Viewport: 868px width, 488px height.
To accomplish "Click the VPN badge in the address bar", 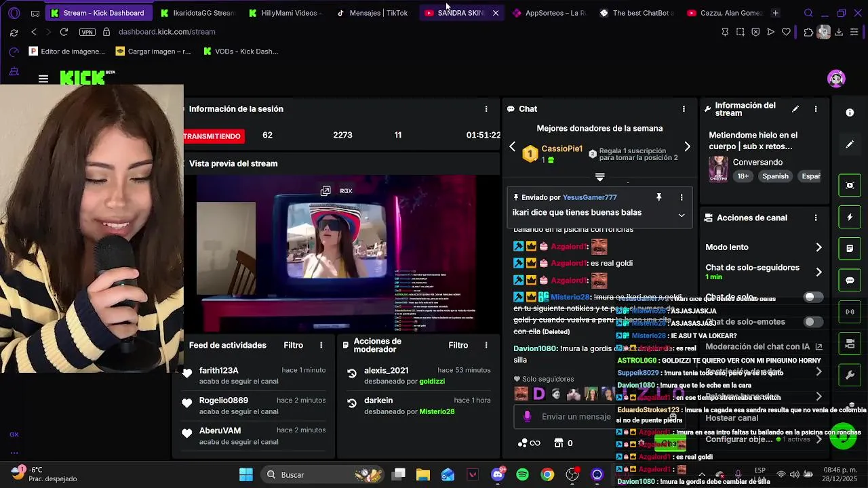I will click(x=87, y=32).
